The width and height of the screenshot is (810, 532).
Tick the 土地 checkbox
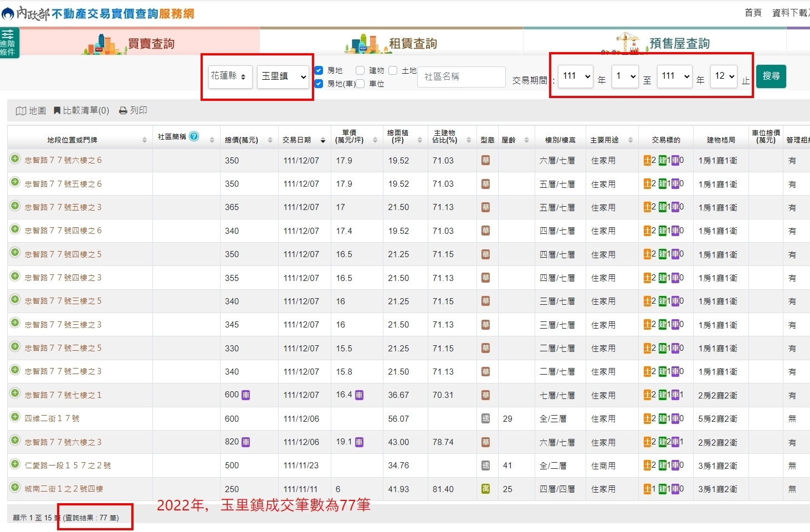pyautogui.click(x=393, y=70)
